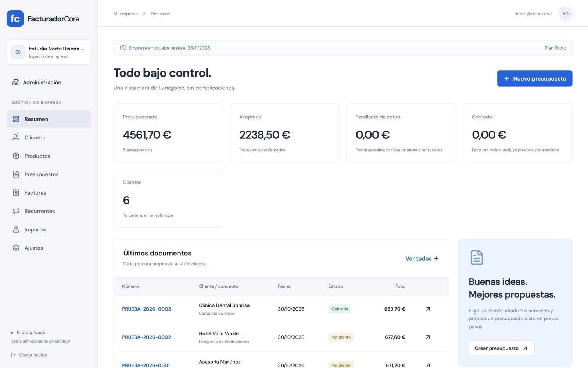This screenshot has width=588, height=368.
Task: Click the Clínica Dental Sonrisa client name
Action: tap(224, 305)
